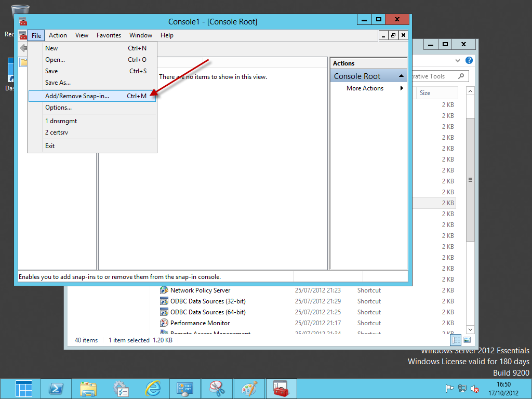Image resolution: width=532 pixels, height=399 pixels.
Task: Click the Network Policy Server shortcut icon
Action: coord(164,290)
